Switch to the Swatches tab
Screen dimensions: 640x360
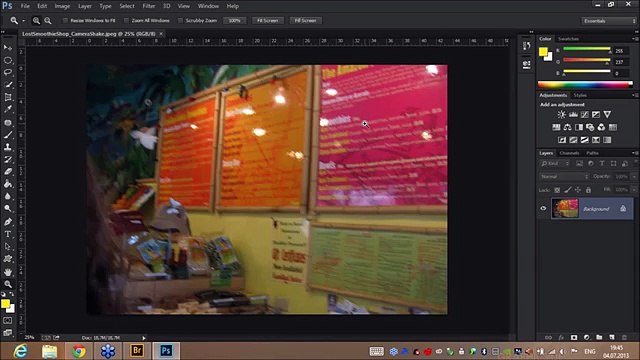(x=568, y=39)
